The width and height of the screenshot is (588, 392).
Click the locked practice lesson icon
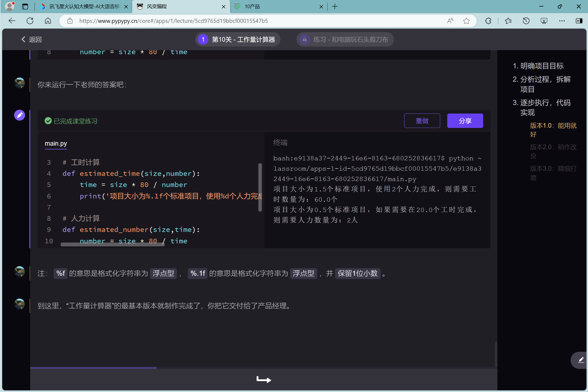click(x=305, y=39)
